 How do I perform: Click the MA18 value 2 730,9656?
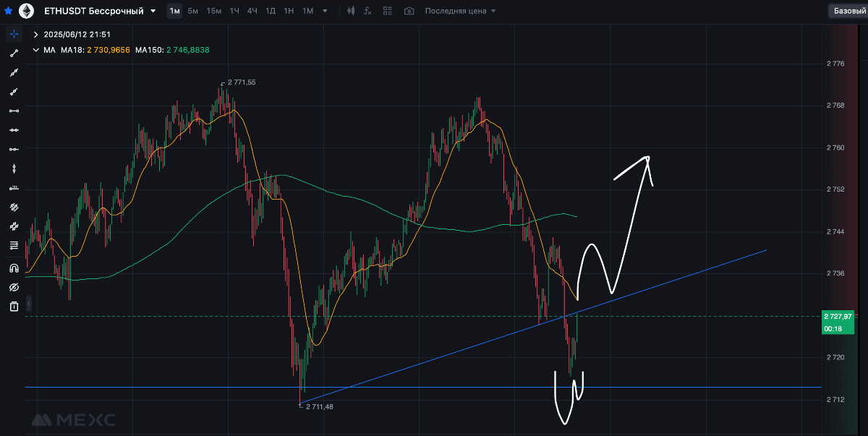(x=109, y=50)
